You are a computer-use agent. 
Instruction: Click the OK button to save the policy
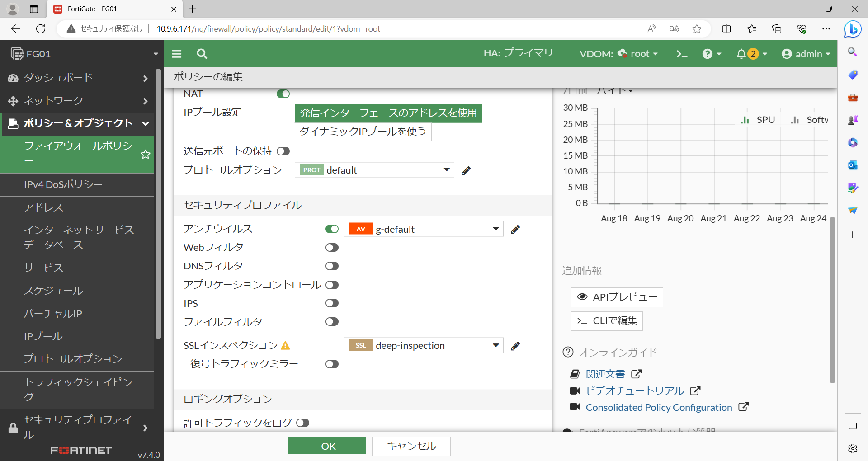pyautogui.click(x=326, y=446)
